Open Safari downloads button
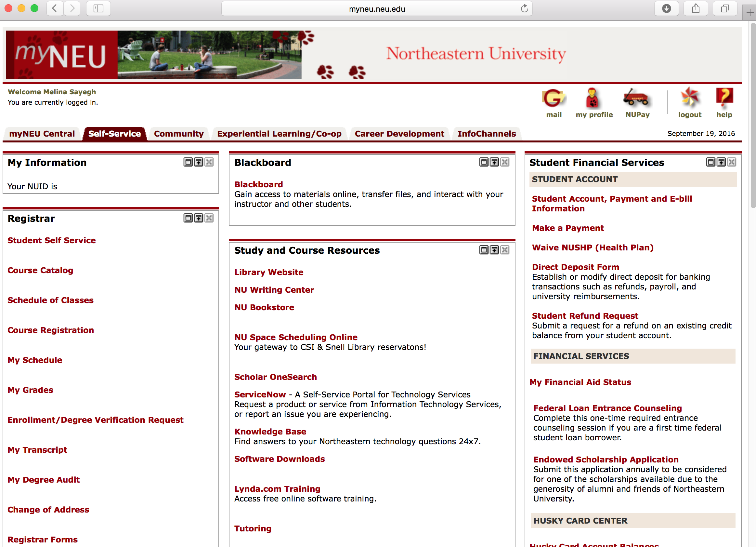Image resolution: width=756 pixels, height=547 pixels. (x=666, y=8)
